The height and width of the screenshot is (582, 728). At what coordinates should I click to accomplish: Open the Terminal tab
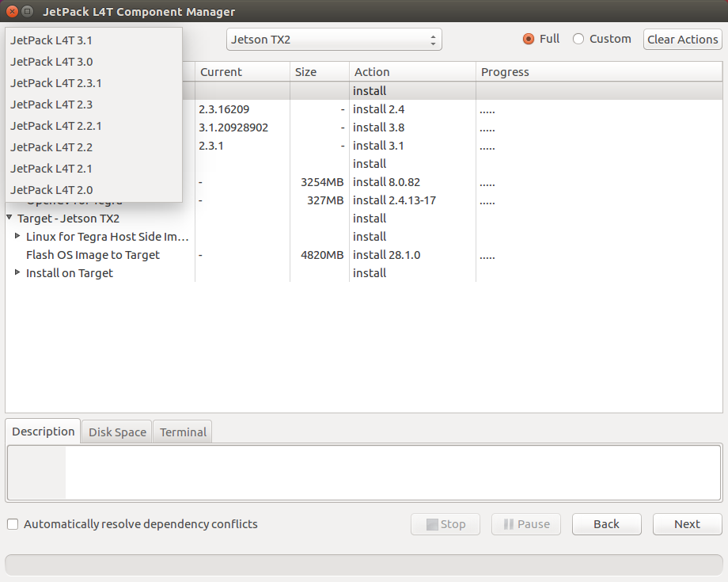click(x=182, y=432)
